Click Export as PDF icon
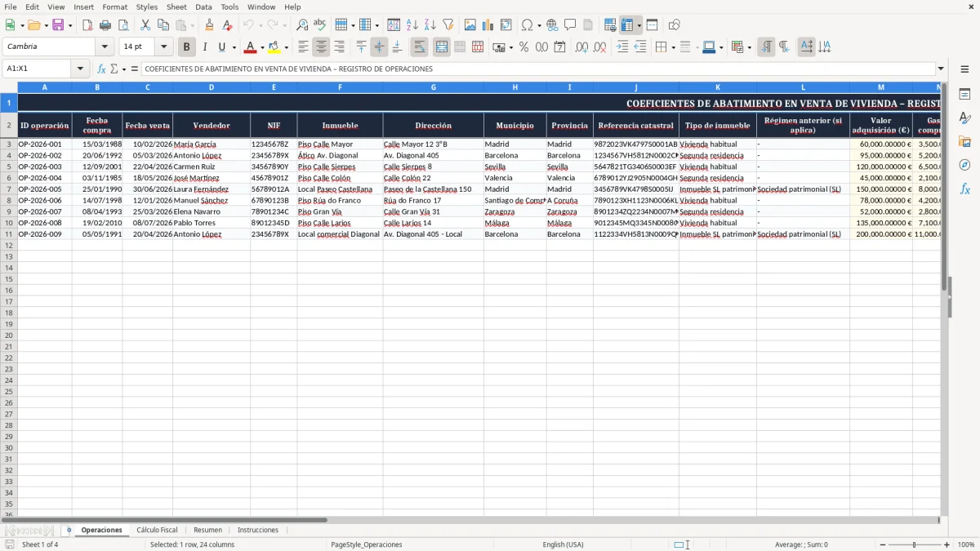Image resolution: width=980 pixels, height=551 pixels. (x=87, y=25)
